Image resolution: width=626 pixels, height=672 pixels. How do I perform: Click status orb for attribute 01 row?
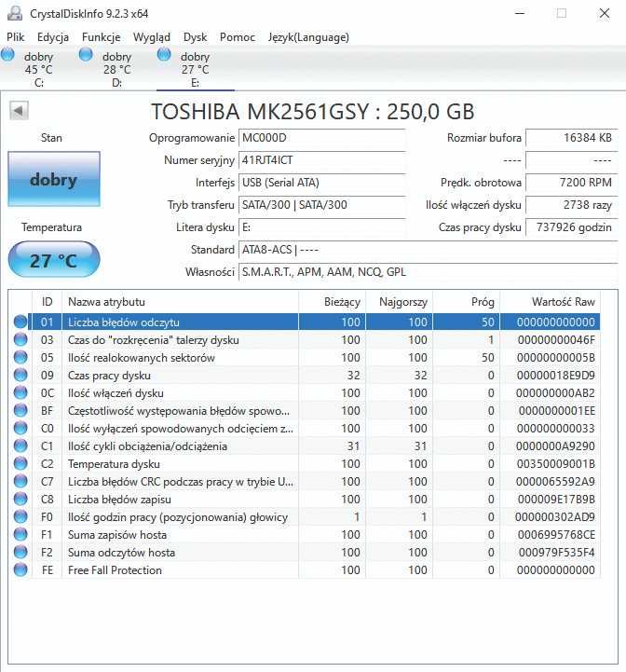tap(20, 322)
